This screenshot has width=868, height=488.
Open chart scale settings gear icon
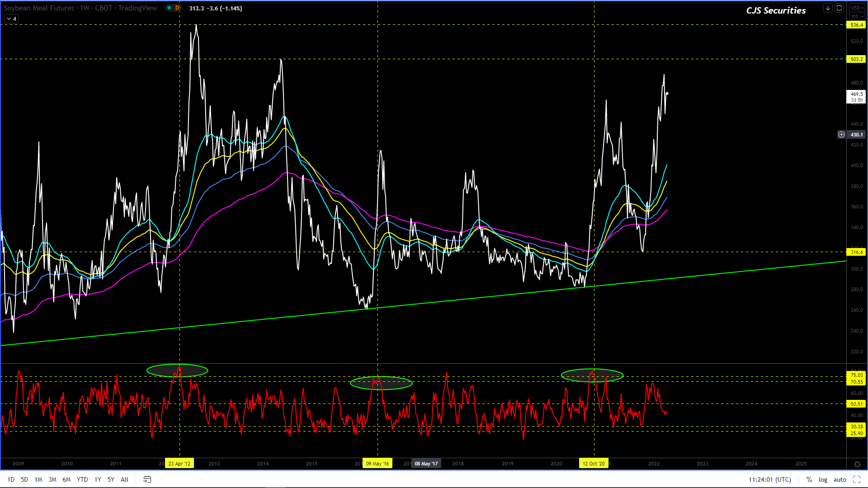point(857,464)
